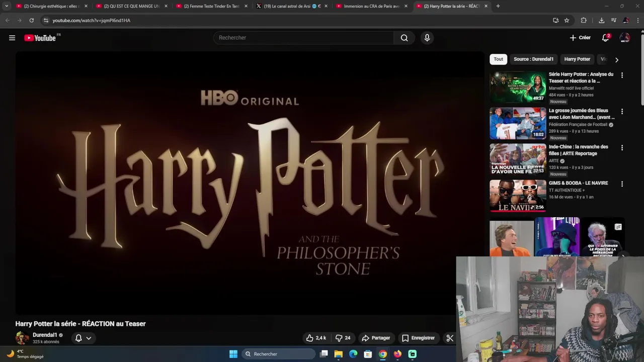Expand notification bell dropdown for Durendal1
The width and height of the screenshot is (644, 362).
[x=89, y=338]
